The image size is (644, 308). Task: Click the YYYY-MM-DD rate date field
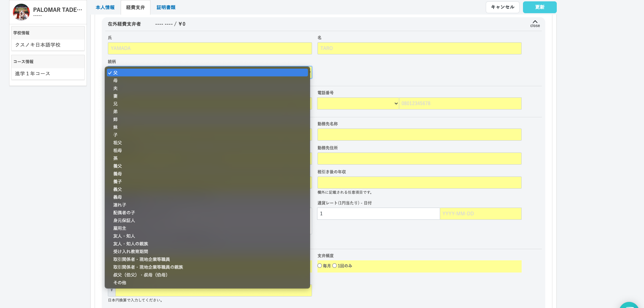[x=480, y=214]
